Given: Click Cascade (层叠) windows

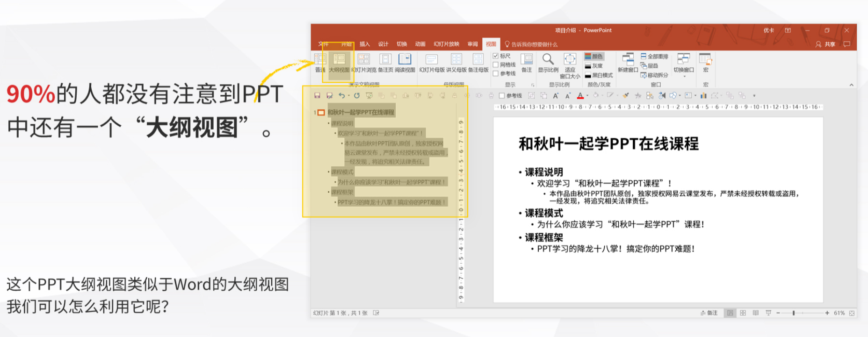Looking at the screenshot, I should (649, 65).
